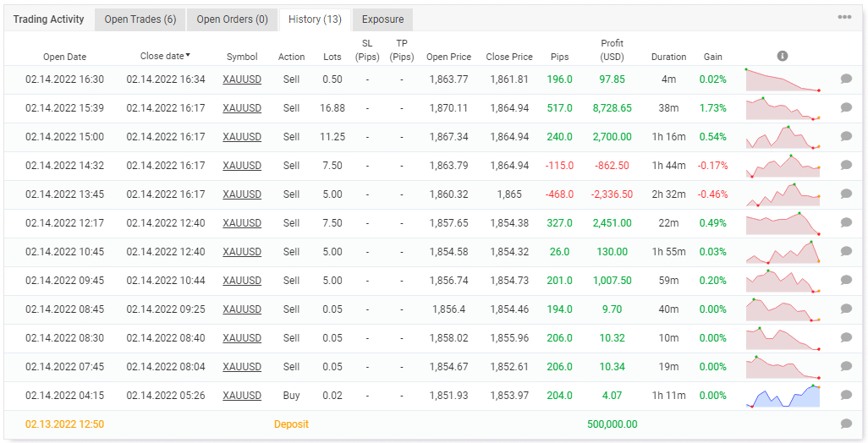Sort by the Gain column header

click(712, 57)
